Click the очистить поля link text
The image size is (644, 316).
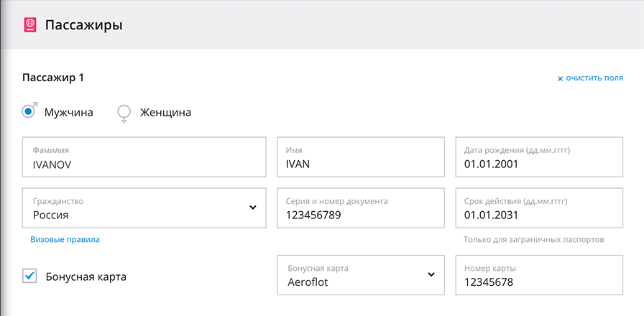[594, 78]
